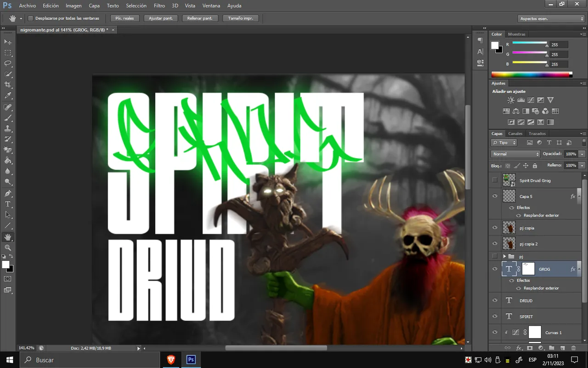Image resolution: width=588 pixels, height=368 pixels.
Task: Collapse the Capa 5 layer effects
Action: point(579,196)
